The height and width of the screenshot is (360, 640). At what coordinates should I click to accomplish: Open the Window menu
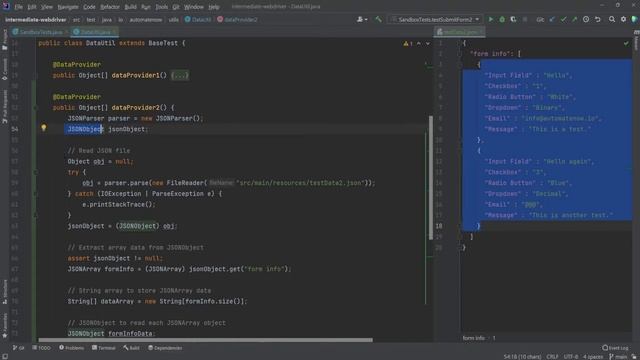pos(193,7)
